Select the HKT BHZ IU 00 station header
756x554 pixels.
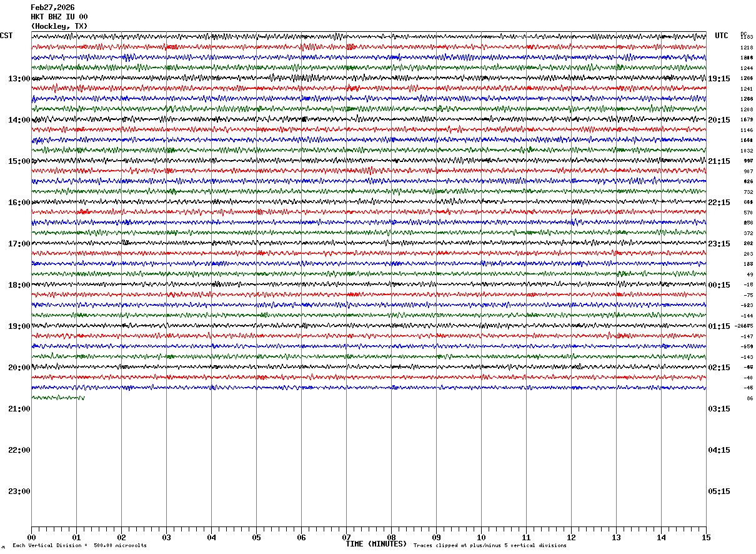pyautogui.click(x=59, y=17)
